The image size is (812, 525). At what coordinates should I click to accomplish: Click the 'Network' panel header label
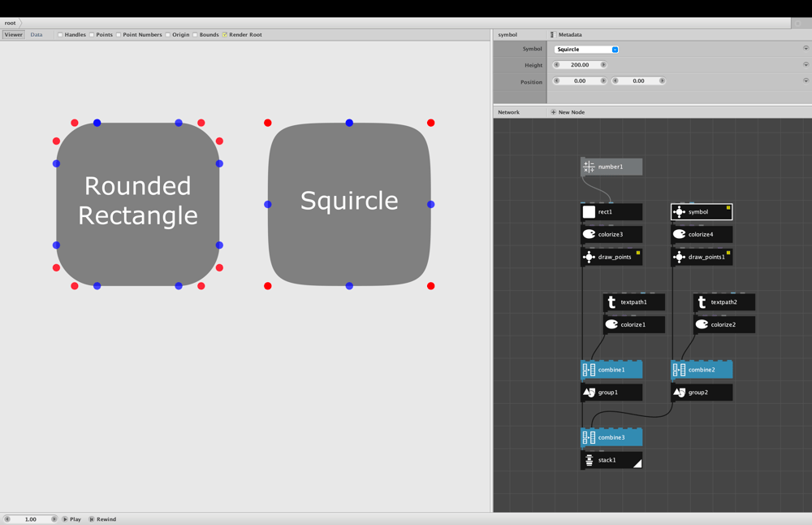pyautogui.click(x=508, y=112)
